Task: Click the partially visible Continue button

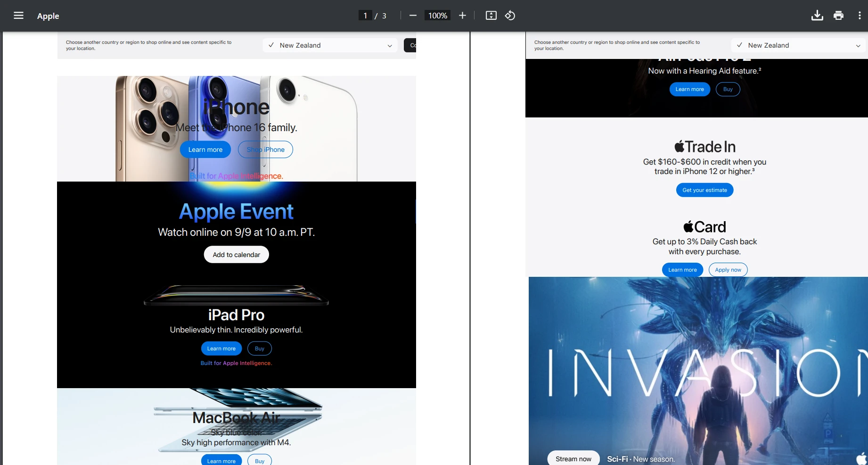Action: tap(410, 45)
